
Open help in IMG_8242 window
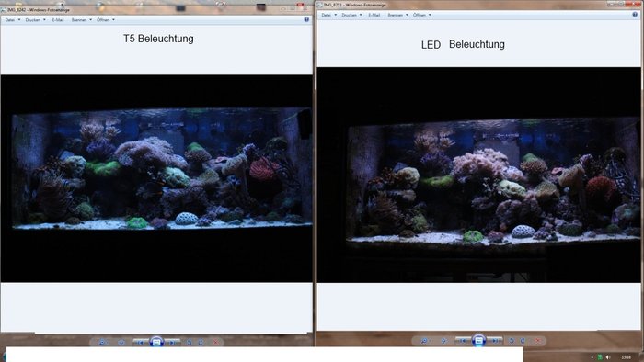[306, 19]
